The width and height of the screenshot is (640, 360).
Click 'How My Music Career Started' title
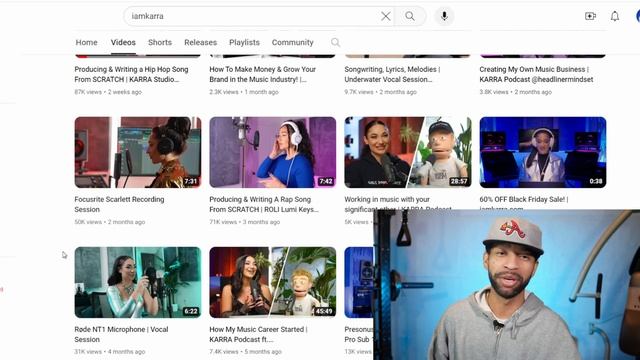[x=258, y=334]
